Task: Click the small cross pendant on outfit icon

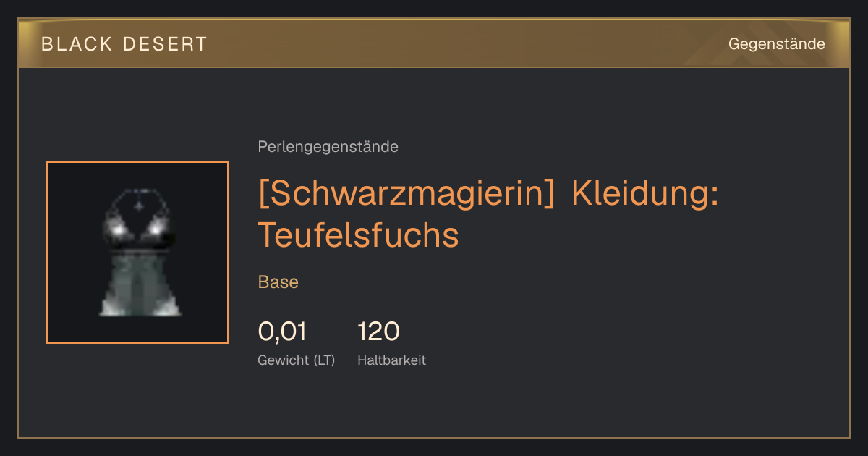Action: click(x=139, y=206)
